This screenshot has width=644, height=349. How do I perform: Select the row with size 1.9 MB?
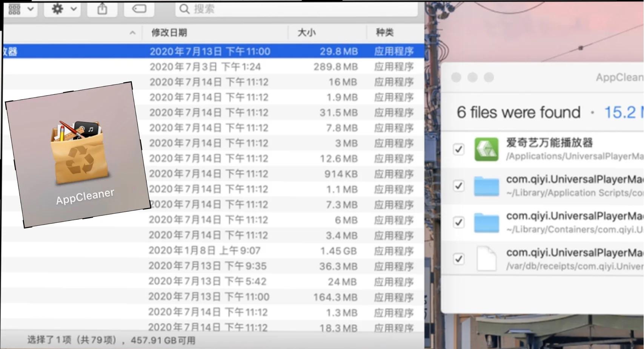[213, 97]
